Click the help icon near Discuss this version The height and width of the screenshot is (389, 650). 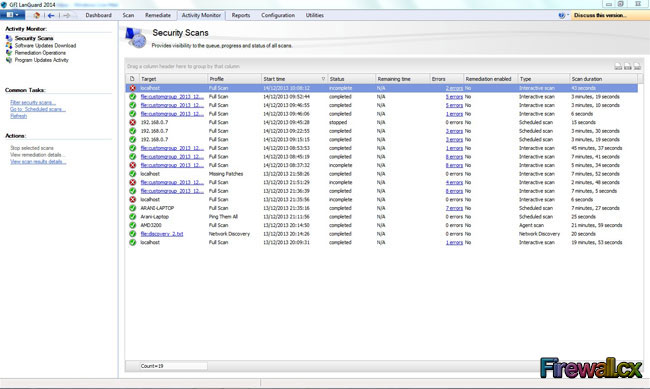point(561,15)
